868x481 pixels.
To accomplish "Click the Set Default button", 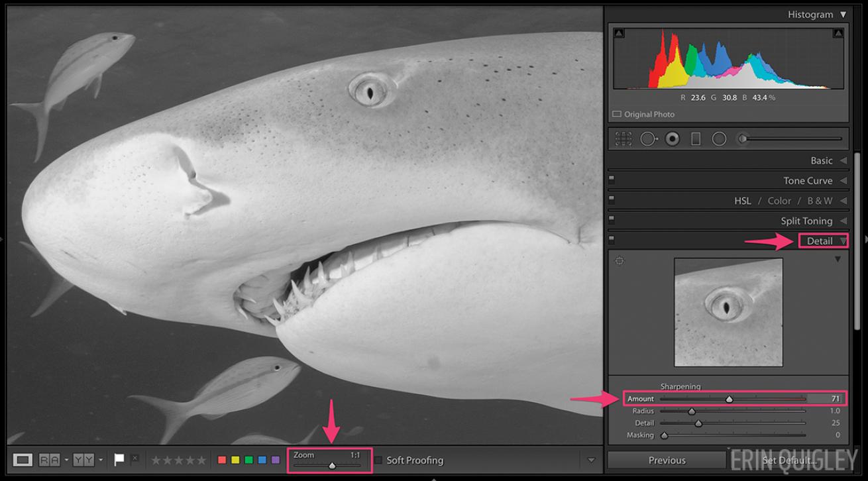I will pyautogui.click(x=788, y=460).
